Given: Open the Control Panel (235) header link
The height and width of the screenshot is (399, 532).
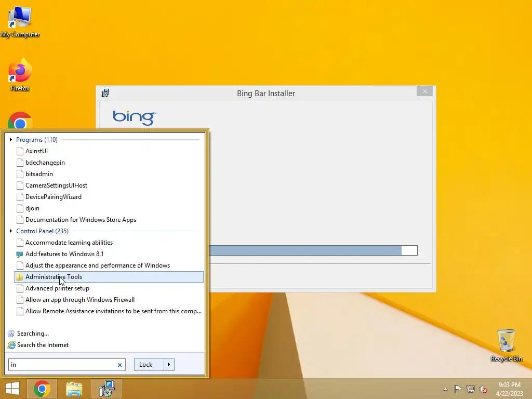Looking at the screenshot, I should click(x=42, y=231).
